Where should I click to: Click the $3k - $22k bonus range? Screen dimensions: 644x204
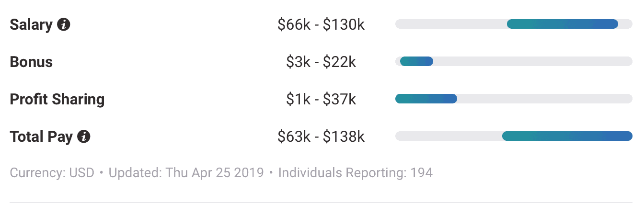pos(321,62)
